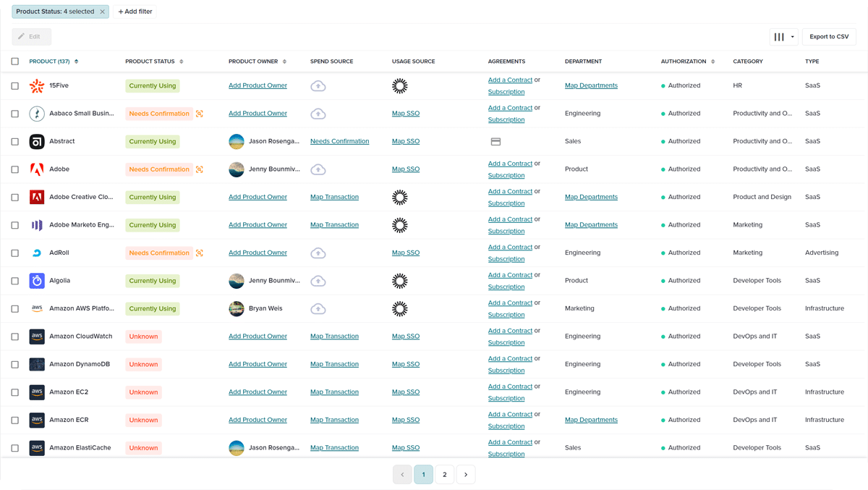Click the previous page arrow
868x490 pixels.
pos(403,475)
